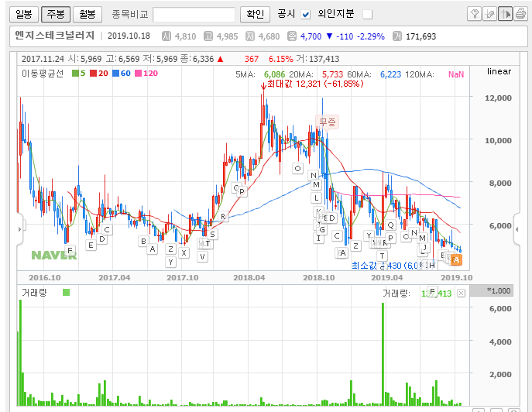Click the high price 4,985
Viewport: 532px width, 412px height.
(228, 36)
